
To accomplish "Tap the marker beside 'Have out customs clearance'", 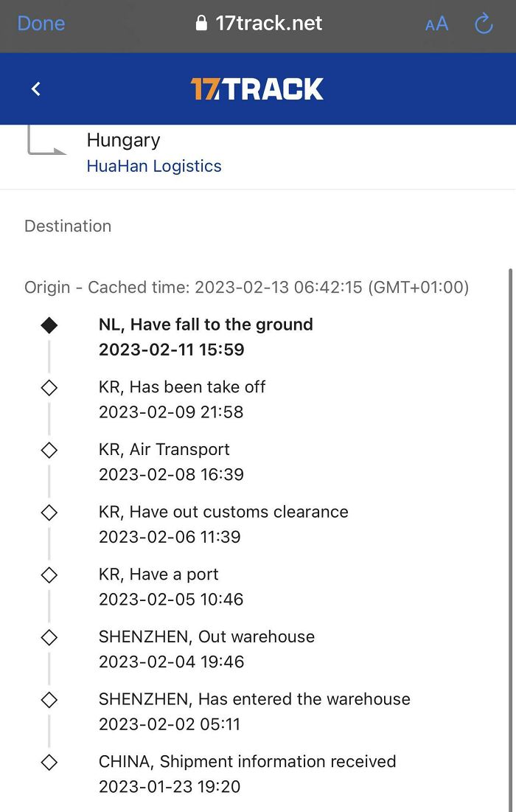I will click(x=49, y=512).
